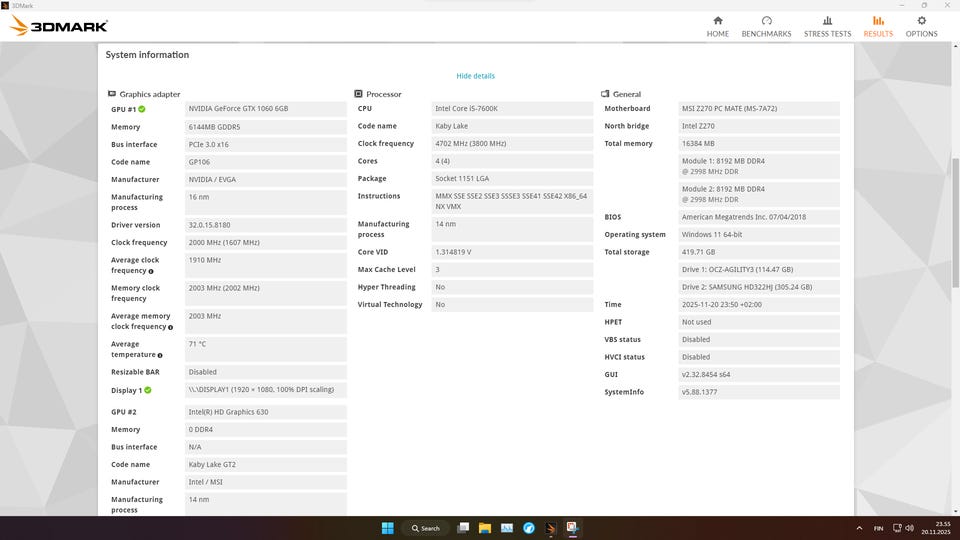This screenshot has height=540, width=960.
Task: Open the Benchmarks tab
Action: click(766, 27)
